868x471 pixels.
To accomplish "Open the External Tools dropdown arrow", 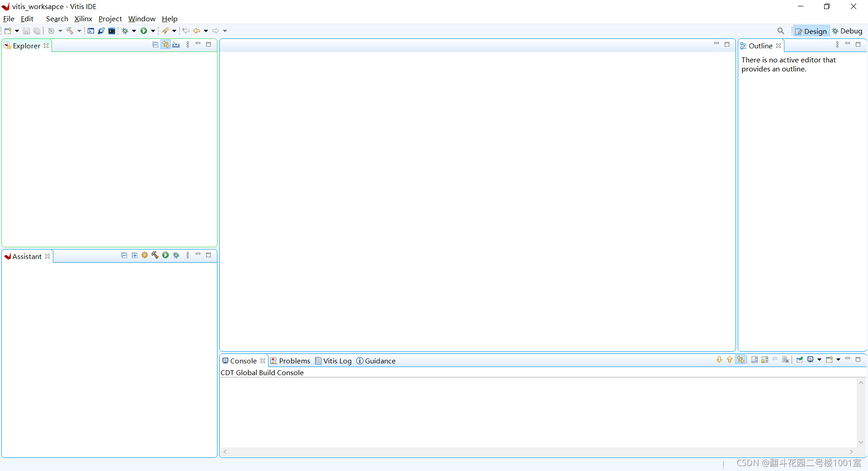I will 174,31.
